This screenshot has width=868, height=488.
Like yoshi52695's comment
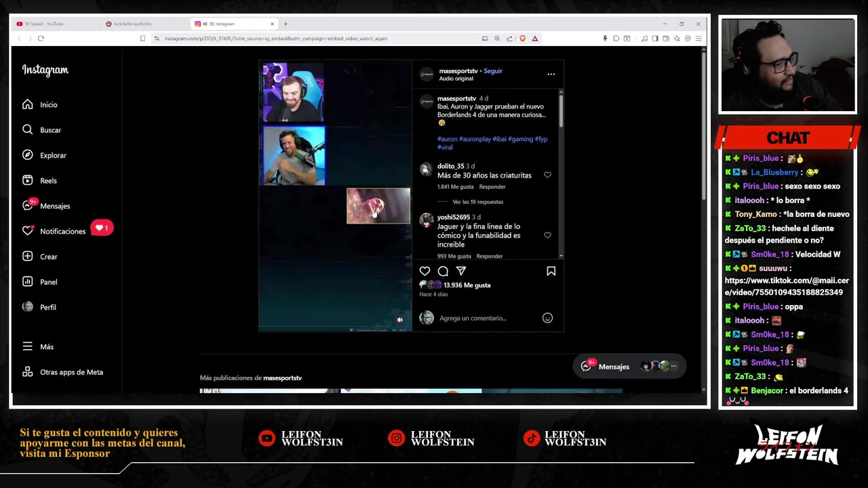tap(547, 235)
